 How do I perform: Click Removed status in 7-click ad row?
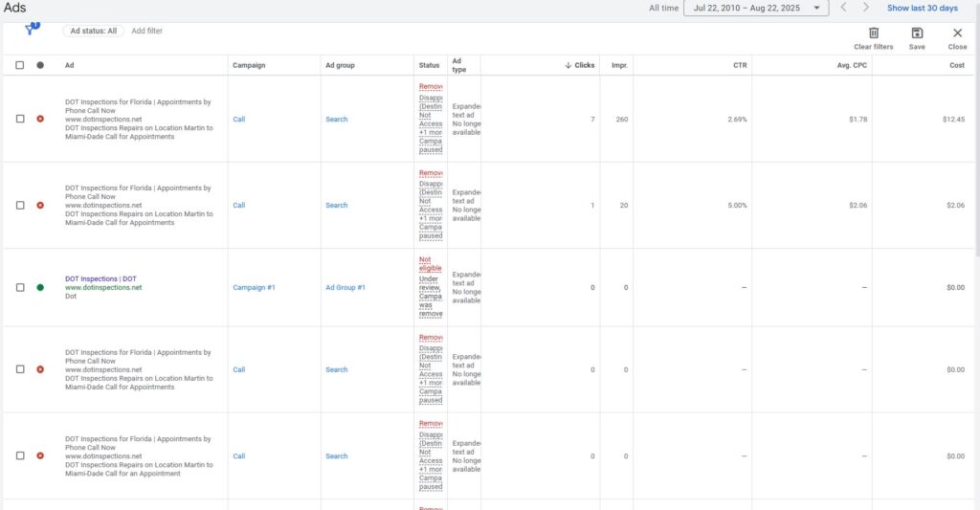click(x=431, y=86)
